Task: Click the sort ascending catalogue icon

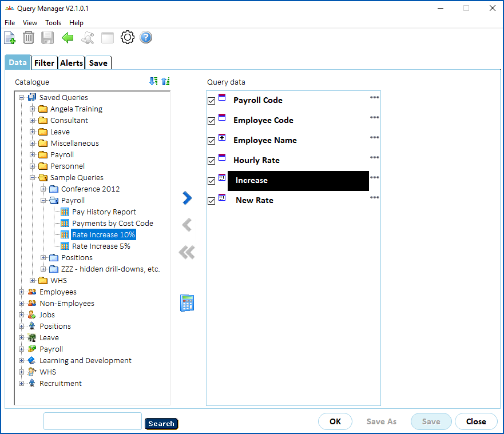Action: point(165,81)
